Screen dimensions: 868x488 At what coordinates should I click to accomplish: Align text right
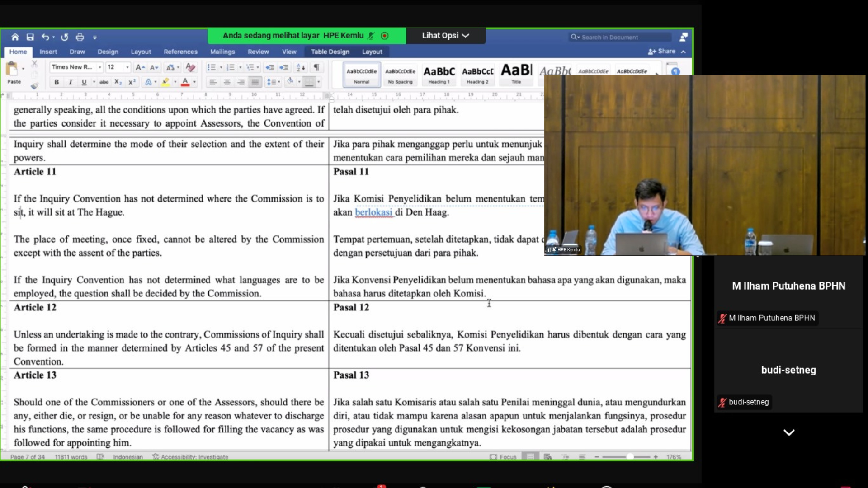(x=241, y=82)
